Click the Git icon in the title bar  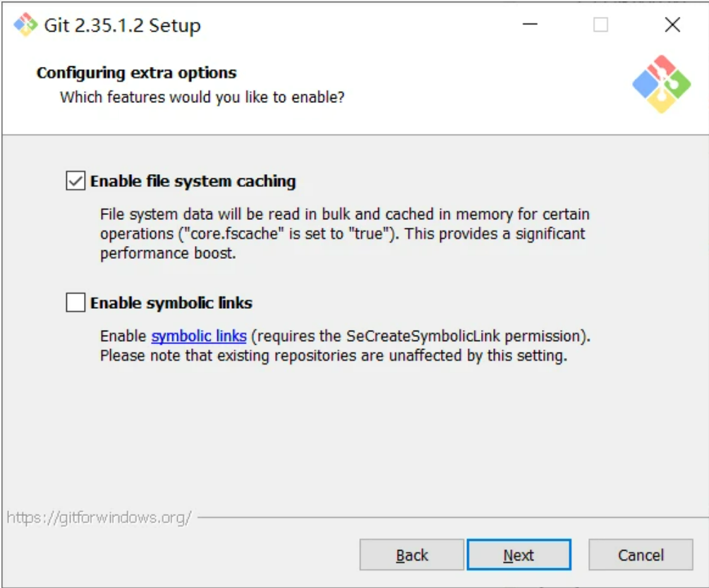pyautogui.click(x=25, y=25)
